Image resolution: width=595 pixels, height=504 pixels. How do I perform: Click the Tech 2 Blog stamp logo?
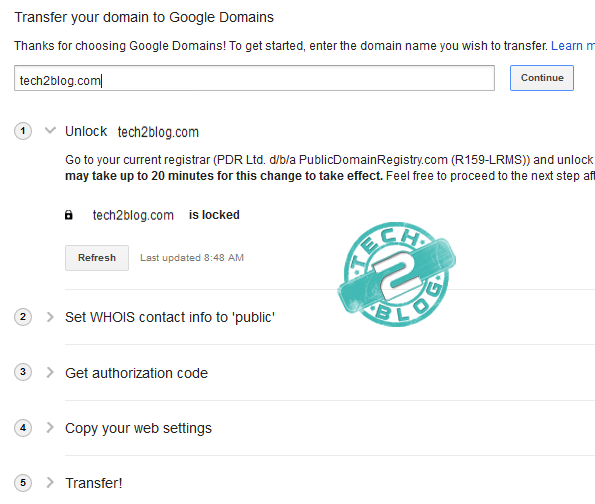397,274
